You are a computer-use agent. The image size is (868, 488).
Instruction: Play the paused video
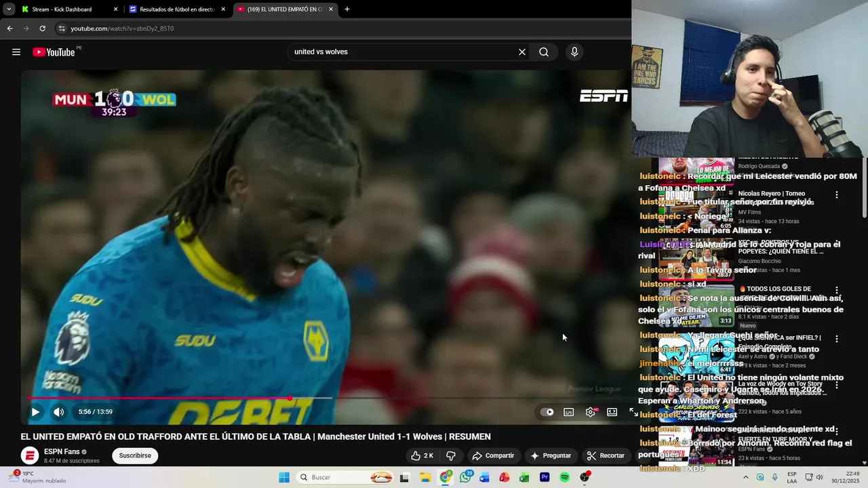[x=35, y=411]
